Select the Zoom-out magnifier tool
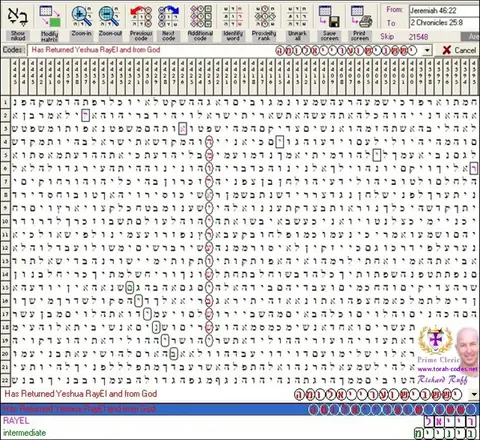 pyautogui.click(x=110, y=21)
